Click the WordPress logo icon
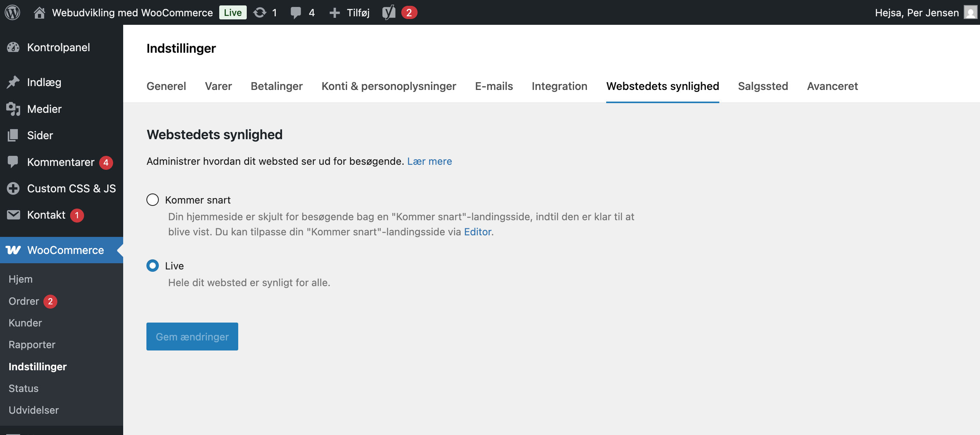Image resolution: width=980 pixels, height=435 pixels. [12, 12]
